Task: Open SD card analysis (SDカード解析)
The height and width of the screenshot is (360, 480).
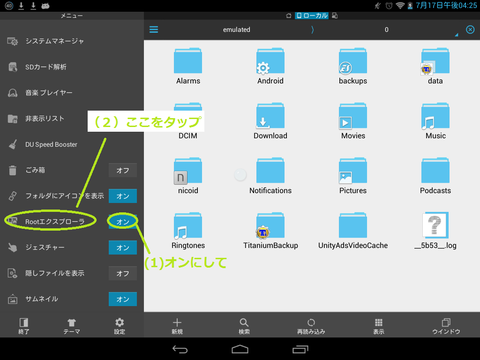Action: pyautogui.click(x=72, y=67)
